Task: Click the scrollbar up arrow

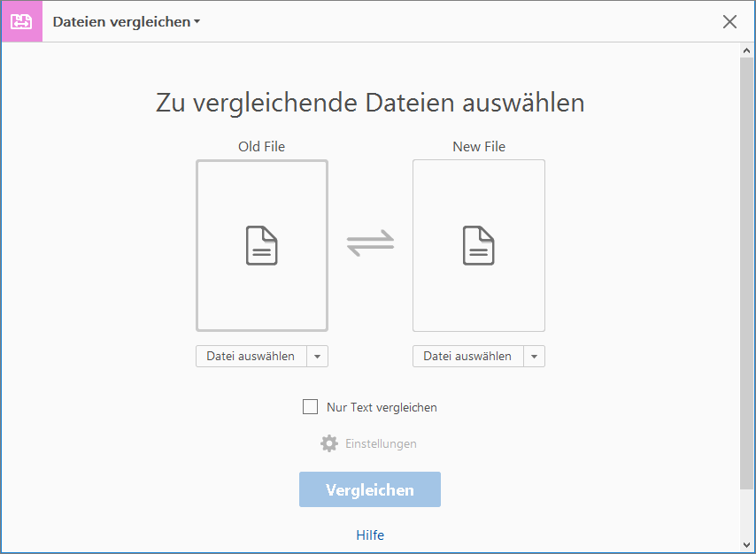Action: click(746, 50)
